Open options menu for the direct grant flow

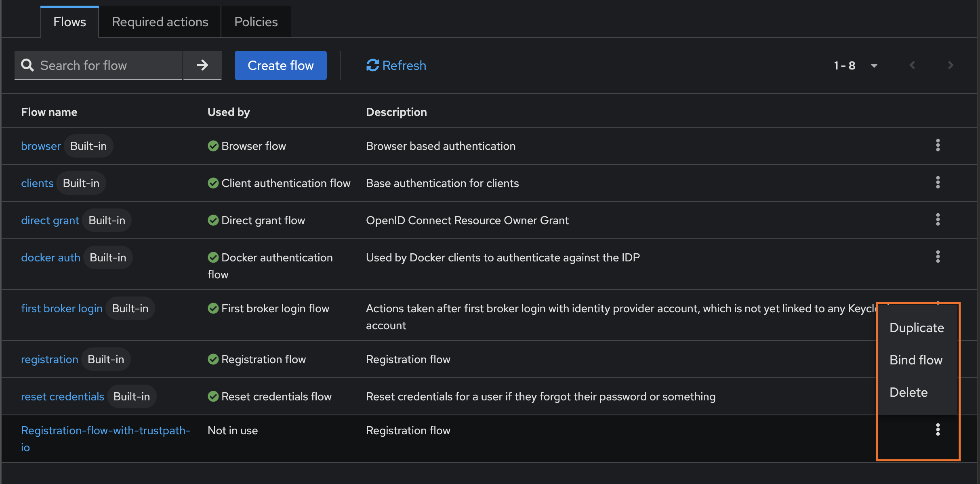(938, 220)
